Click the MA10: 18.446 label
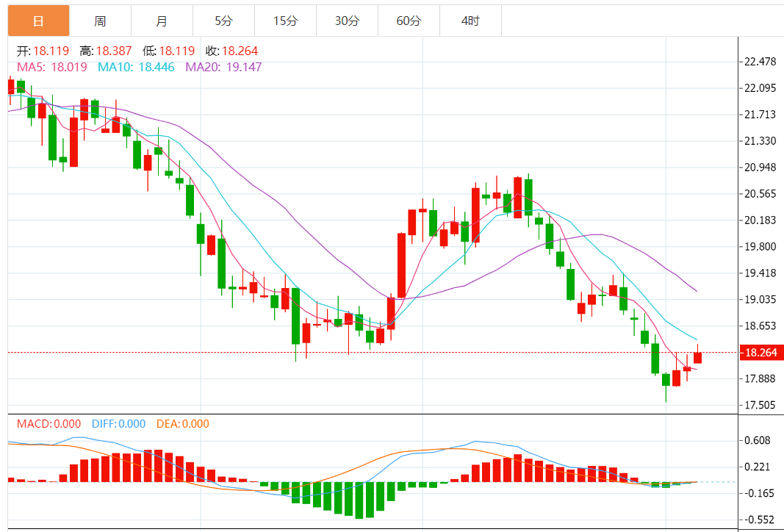Image resolution: width=784 pixels, height=532 pixels. [136, 67]
